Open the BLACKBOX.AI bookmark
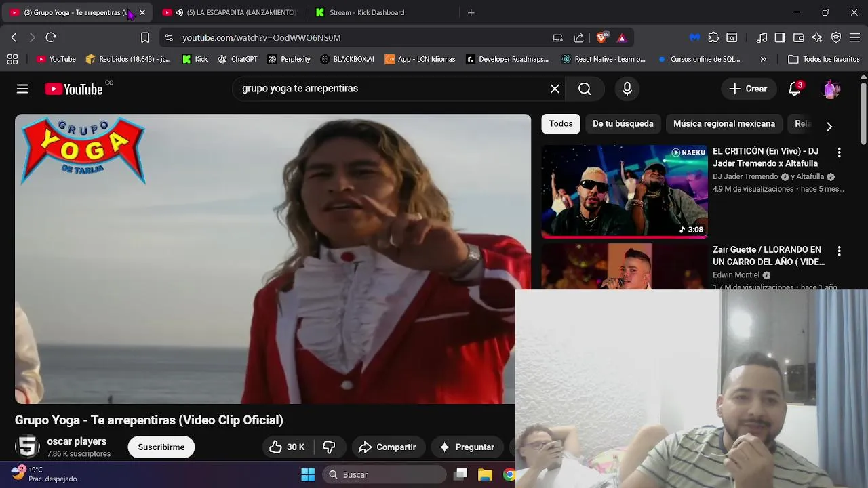This screenshot has height=488, width=868. pyautogui.click(x=347, y=59)
